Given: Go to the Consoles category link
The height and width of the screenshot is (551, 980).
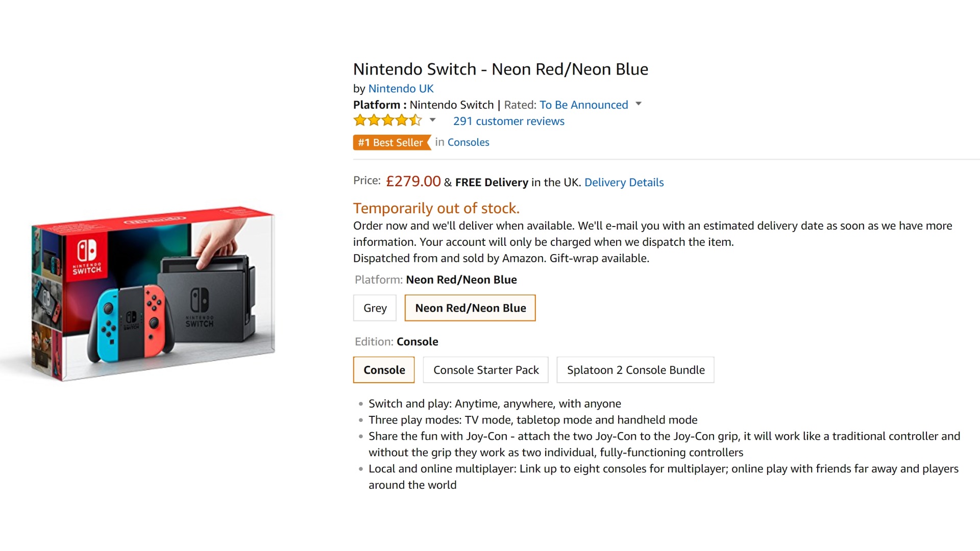Looking at the screenshot, I should (468, 142).
